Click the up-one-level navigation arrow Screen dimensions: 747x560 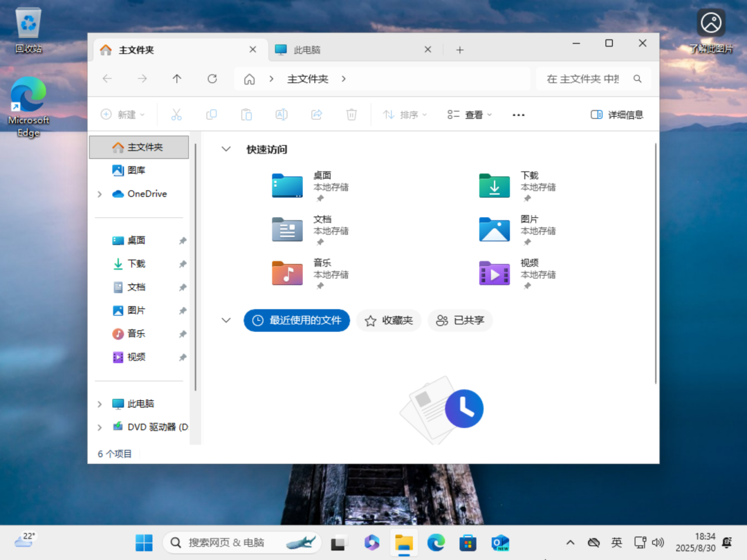coord(176,79)
